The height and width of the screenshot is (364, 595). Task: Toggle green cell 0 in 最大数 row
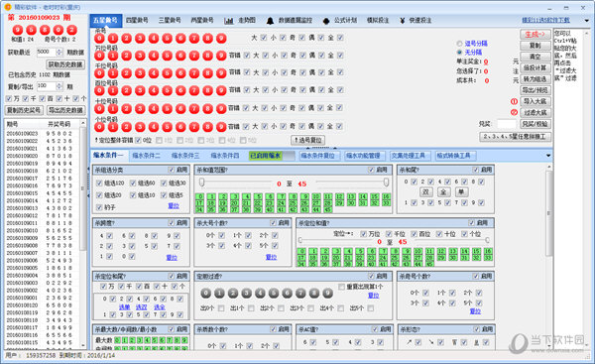pos(117,340)
